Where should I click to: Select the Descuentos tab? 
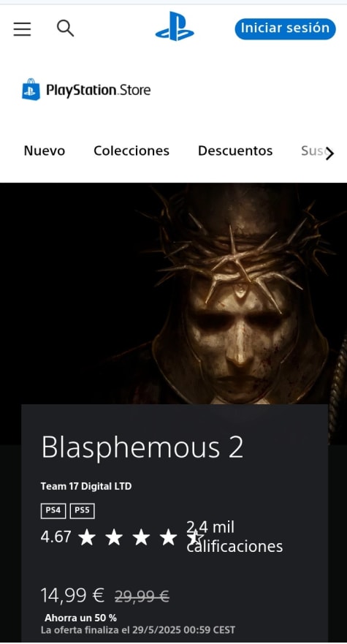pyautogui.click(x=235, y=151)
